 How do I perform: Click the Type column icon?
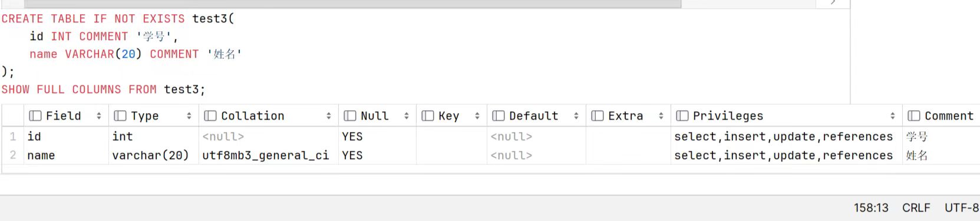[x=120, y=116]
